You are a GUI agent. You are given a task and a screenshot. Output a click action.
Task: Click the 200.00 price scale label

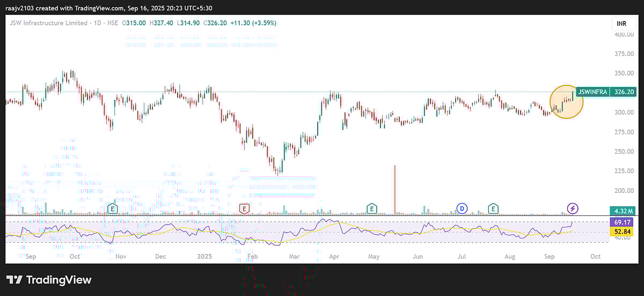pyautogui.click(x=624, y=191)
